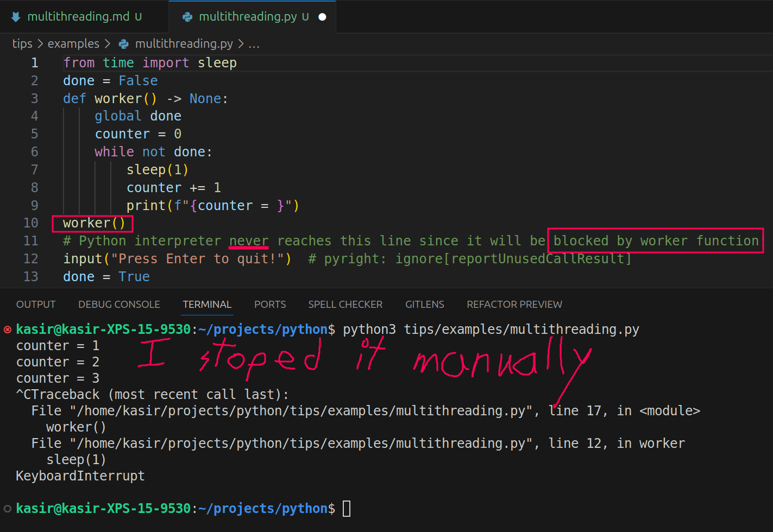
Task: Switch to DEBUG CONSOLE panel
Action: (119, 304)
